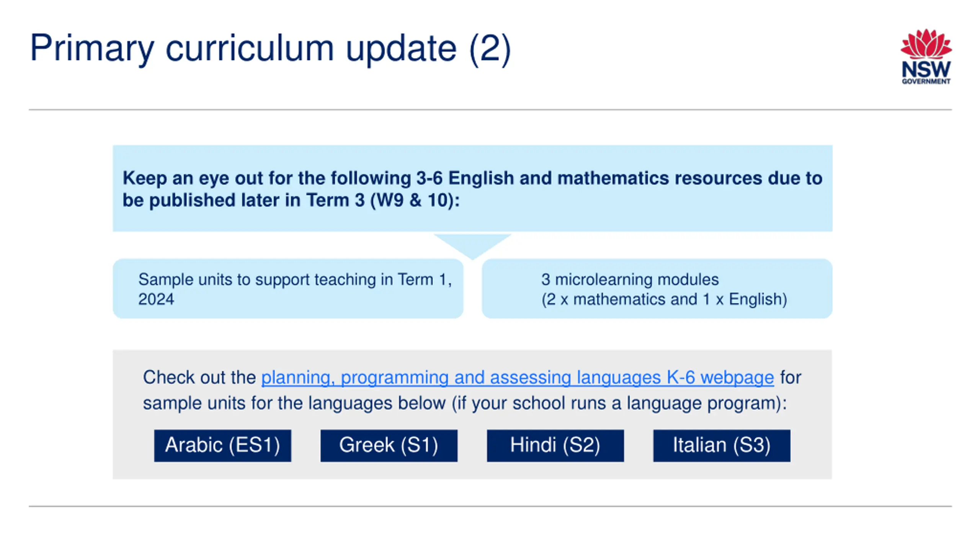Click the Sample units to support teaching box
The height and width of the screenshot is (551, 980).
pyautogui.click(x=288, y=289)
